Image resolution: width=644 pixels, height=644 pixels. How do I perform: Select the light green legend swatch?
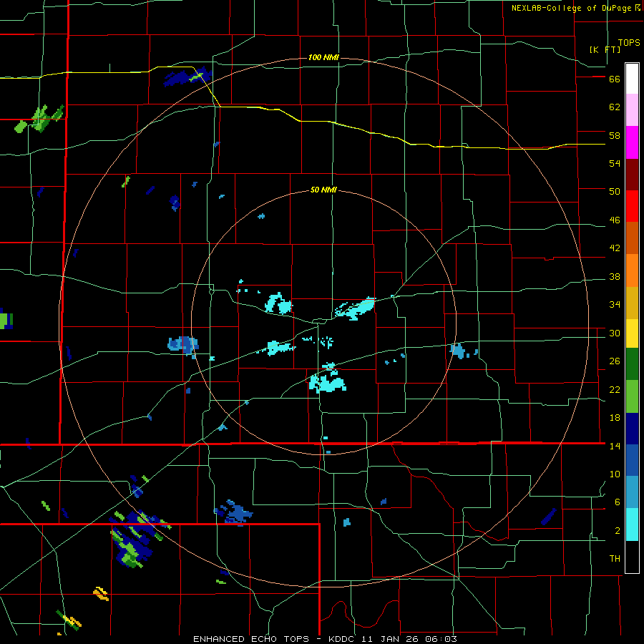[x=632, y=396]
